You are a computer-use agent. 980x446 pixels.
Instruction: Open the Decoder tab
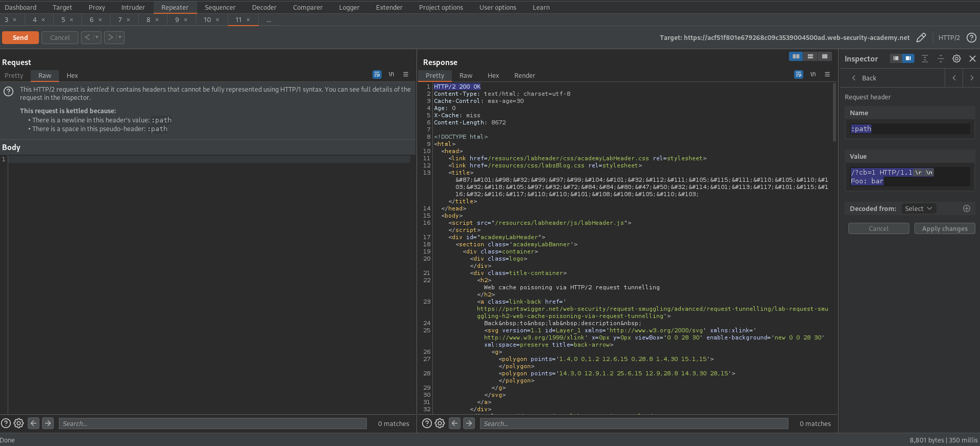(264, 7)
